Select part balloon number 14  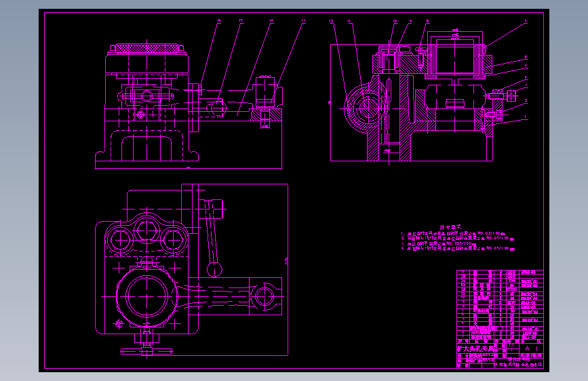tap(271, 21)
